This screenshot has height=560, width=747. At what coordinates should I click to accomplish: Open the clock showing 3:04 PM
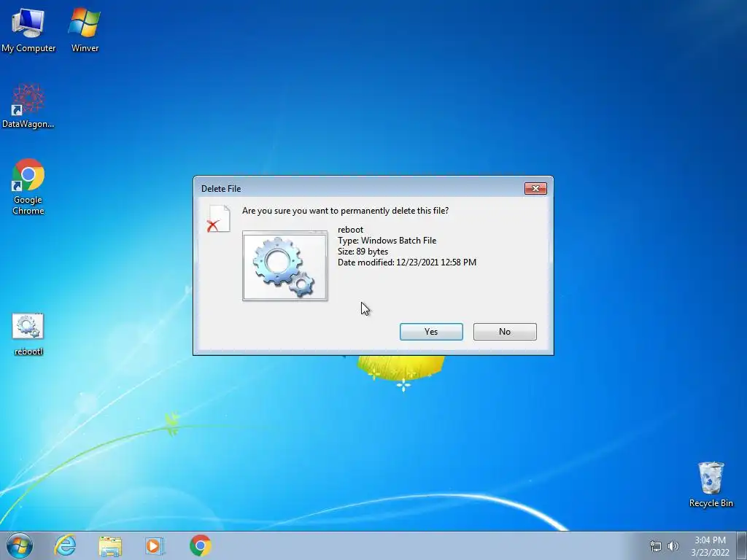pyautogui.click(x=710, y=546)
